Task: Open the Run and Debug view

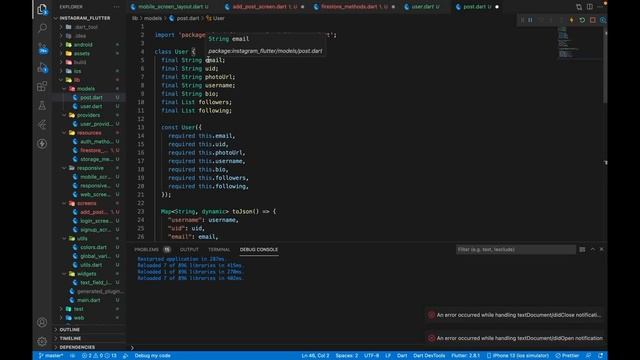Action: 42,67
